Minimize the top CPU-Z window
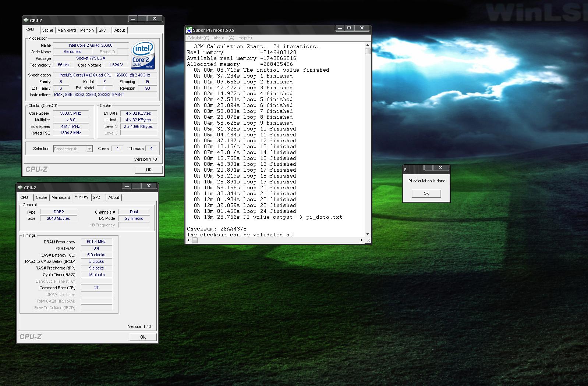Image resolution: width=588 pixels, height=386 pixels. [x=133, y=19]
